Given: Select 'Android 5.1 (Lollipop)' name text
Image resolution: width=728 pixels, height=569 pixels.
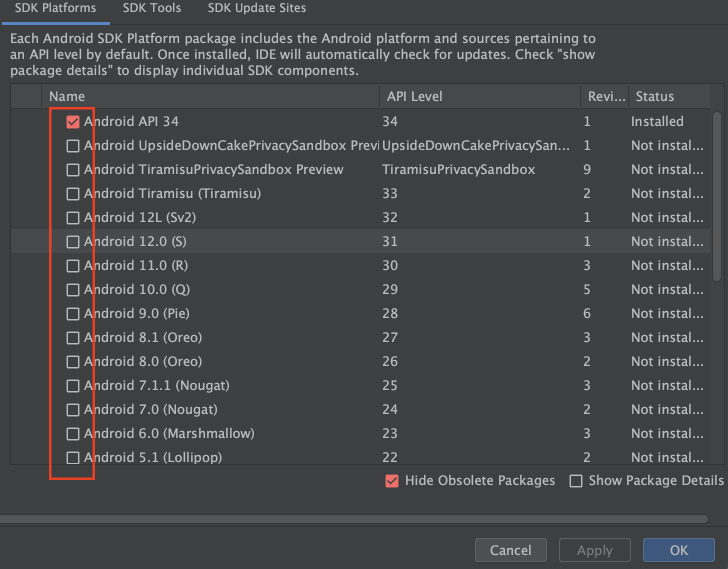Looking at the screenshot, I should pyautogui.click(x=153, y=457).
